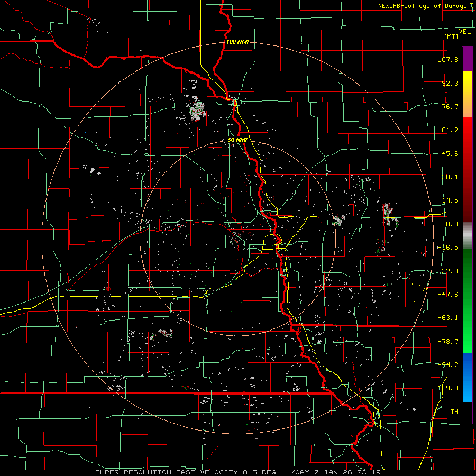Select the -94.2 legend value
Screen dimensions: 476x476
click(448, 364)
